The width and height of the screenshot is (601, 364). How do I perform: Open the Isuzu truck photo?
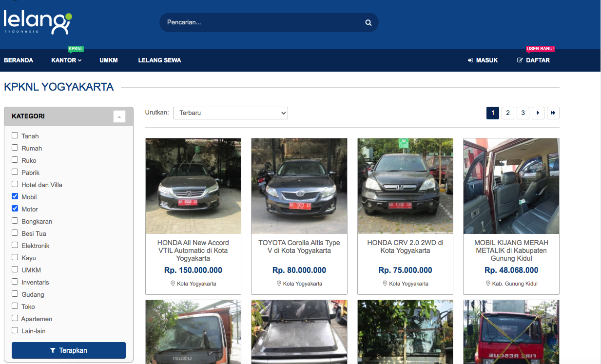click(193, 332)
